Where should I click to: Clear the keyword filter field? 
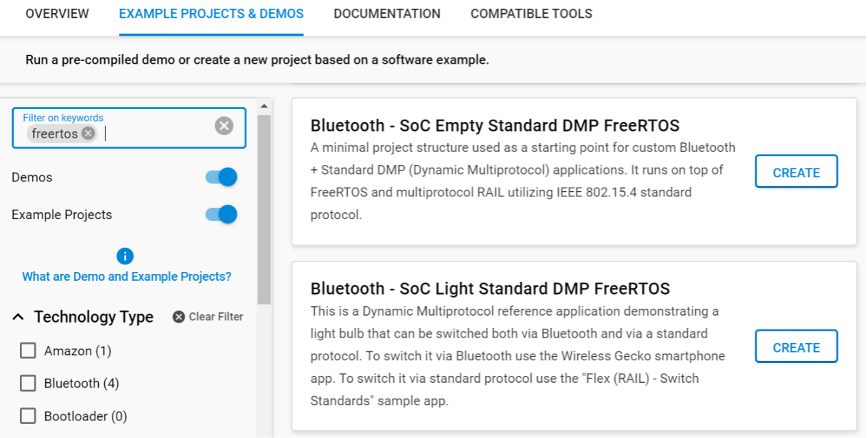224,126
